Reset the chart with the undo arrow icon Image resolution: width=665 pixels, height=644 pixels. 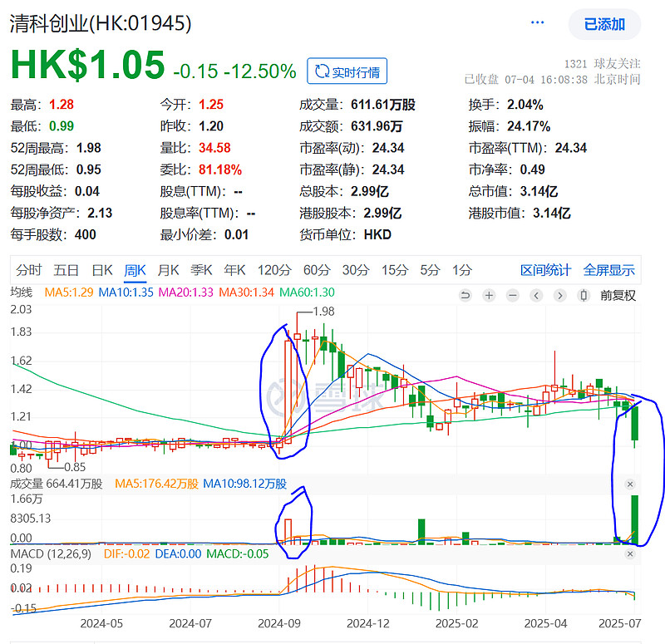coord(465,295)
